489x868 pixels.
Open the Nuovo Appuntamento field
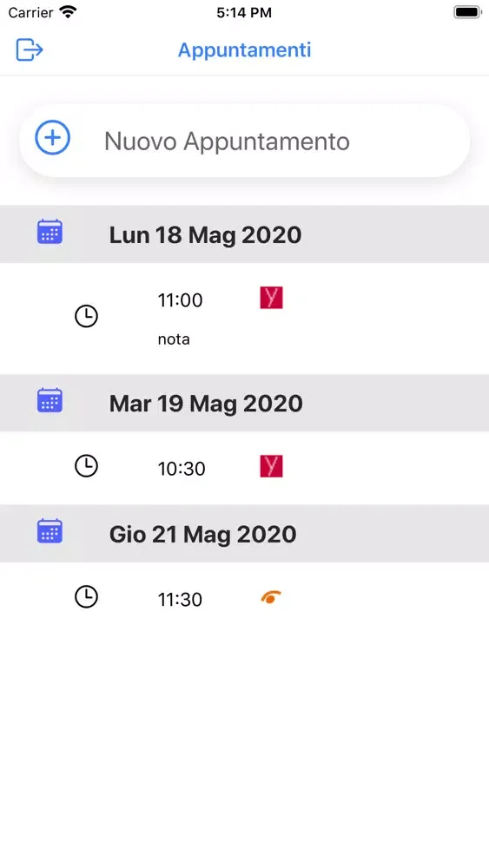[244, 141]
